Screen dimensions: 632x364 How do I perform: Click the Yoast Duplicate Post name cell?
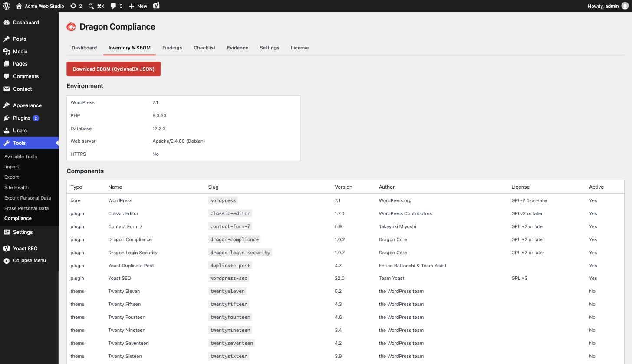(x=131, y=266)
